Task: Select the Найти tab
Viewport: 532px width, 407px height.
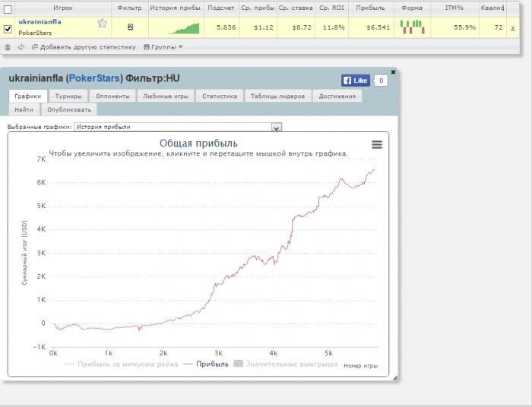Action: coord(24,110)
